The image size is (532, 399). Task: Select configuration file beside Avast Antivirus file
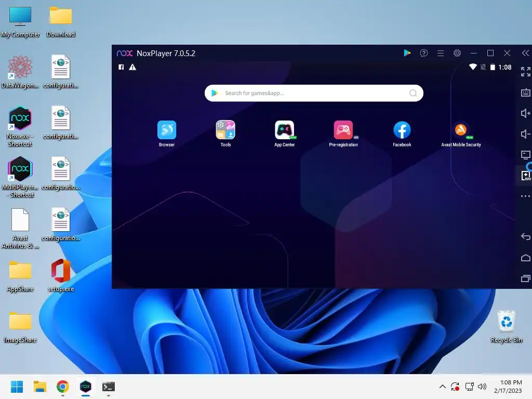click(x=61, y=224)
